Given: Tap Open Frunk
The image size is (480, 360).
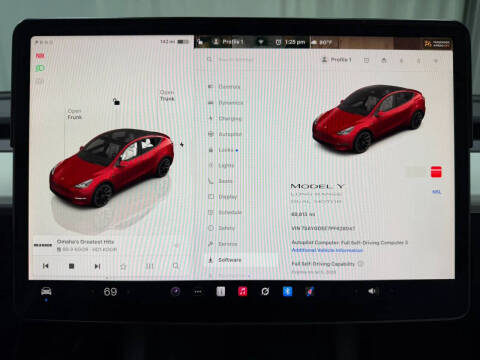Looking at the screenshot, I should [x=74, y=114].
